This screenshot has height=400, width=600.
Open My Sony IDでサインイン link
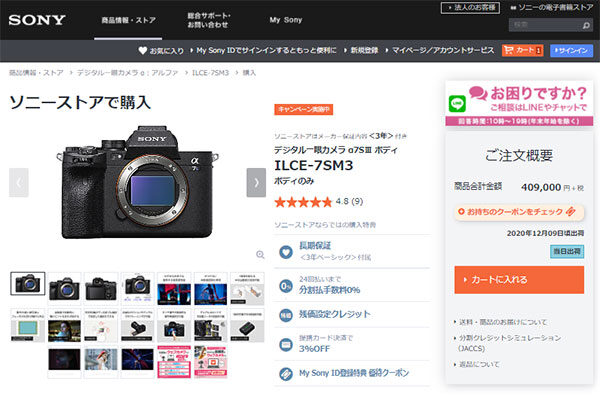coord(264,50)
